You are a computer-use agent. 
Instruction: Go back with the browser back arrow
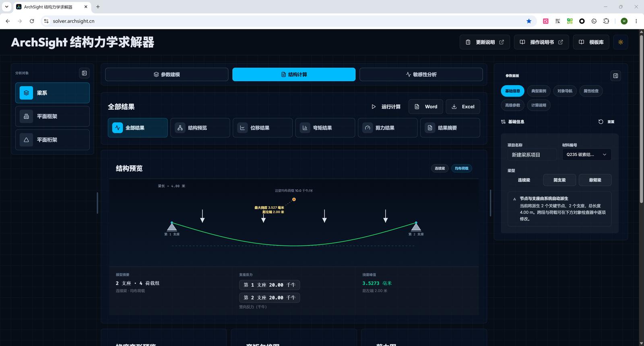click(8, 21)
